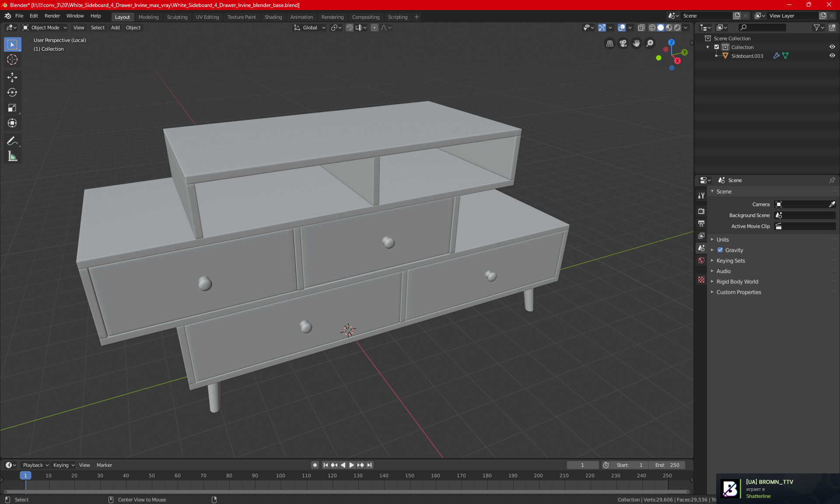Open the Render properties tab
The height and width of the screenshot is (504, 840).
tap(701, 211)
